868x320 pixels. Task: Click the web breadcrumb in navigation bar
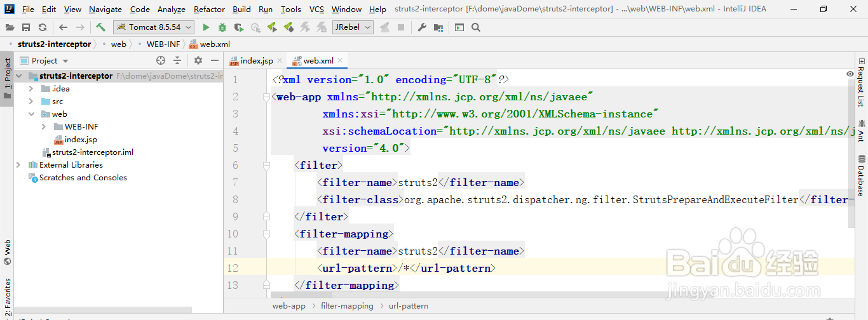pos(118,44)
